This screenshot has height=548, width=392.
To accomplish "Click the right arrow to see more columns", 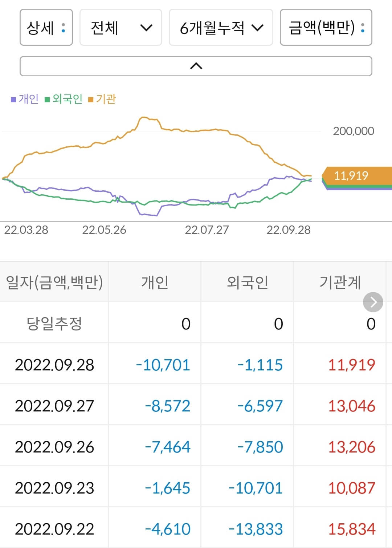I will click(x=372, y=301).
